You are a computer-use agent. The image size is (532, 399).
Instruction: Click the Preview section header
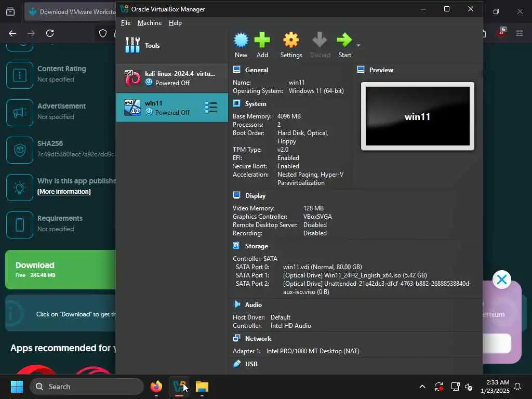click(381, 70)
